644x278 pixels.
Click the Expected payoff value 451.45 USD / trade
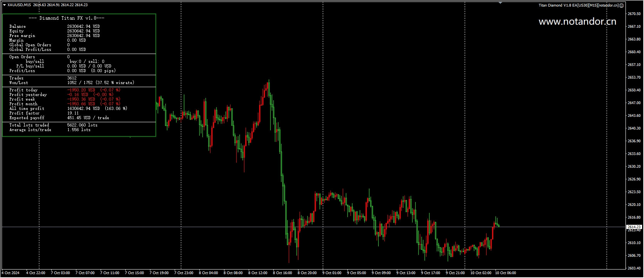[x=88, y=118]
